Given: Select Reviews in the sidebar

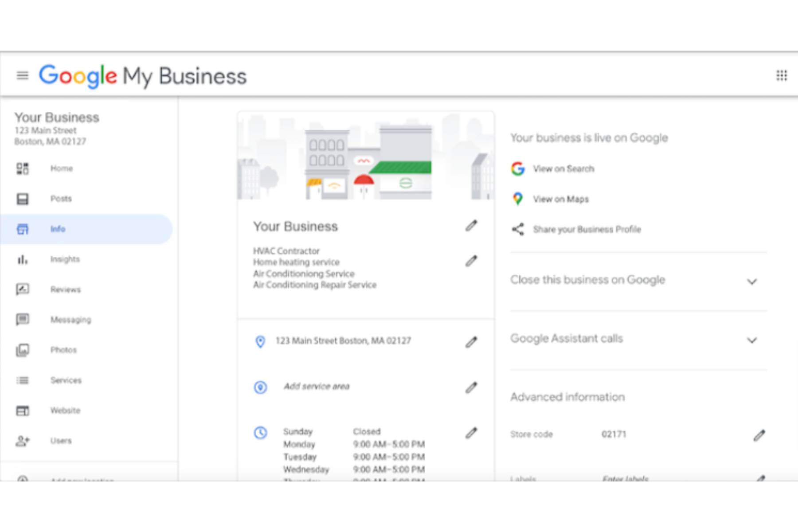Looking at the screenshot, I should coord(65,289).
